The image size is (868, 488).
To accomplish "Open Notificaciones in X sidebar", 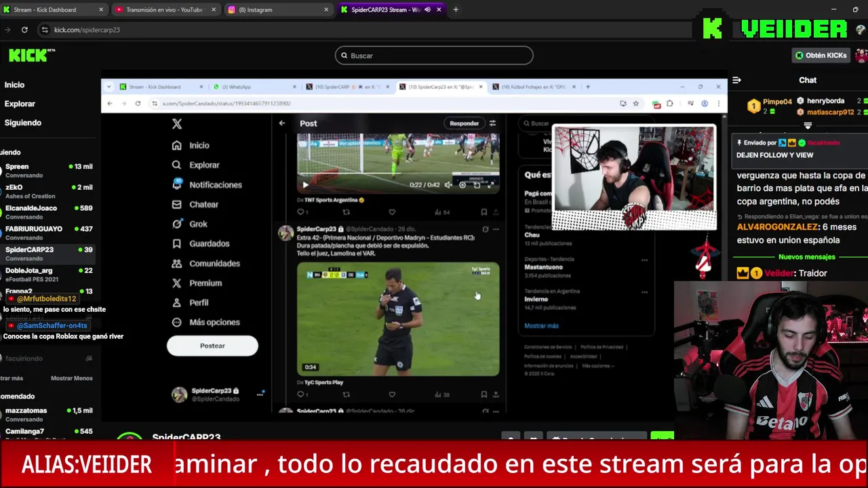I will (207, 184).
